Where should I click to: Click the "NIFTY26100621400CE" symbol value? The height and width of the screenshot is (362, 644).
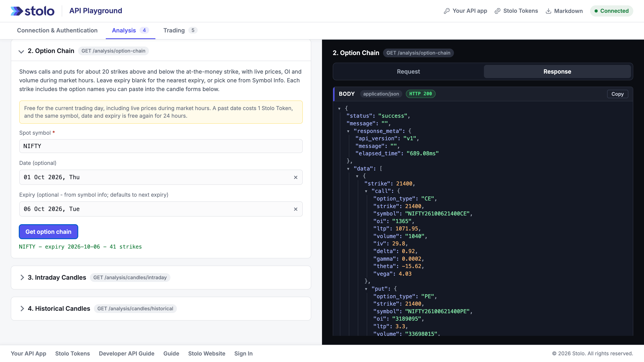coord(437,214)
